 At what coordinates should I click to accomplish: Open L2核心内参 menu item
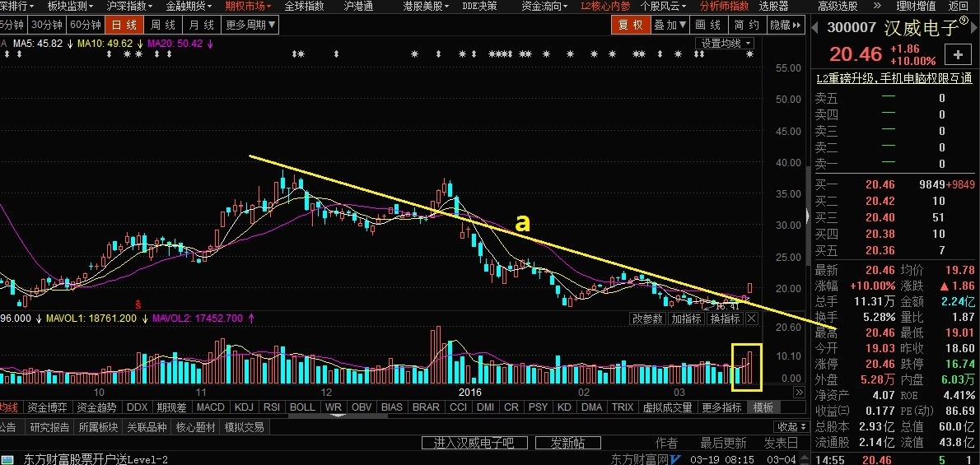pos(605,7)
